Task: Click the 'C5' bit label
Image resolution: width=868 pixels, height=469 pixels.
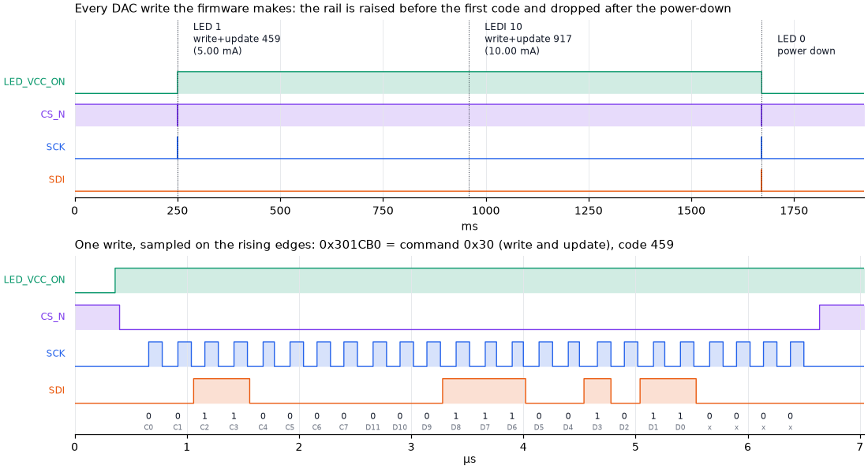Action: click(290, 427)
